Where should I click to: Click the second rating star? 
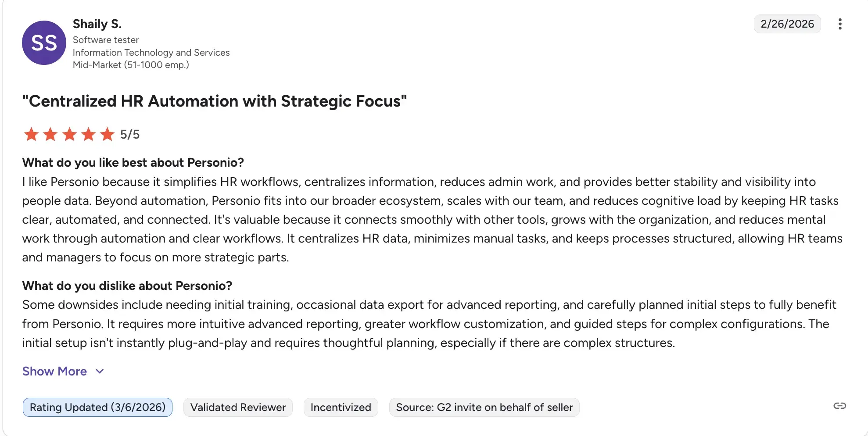click(50, 134)
